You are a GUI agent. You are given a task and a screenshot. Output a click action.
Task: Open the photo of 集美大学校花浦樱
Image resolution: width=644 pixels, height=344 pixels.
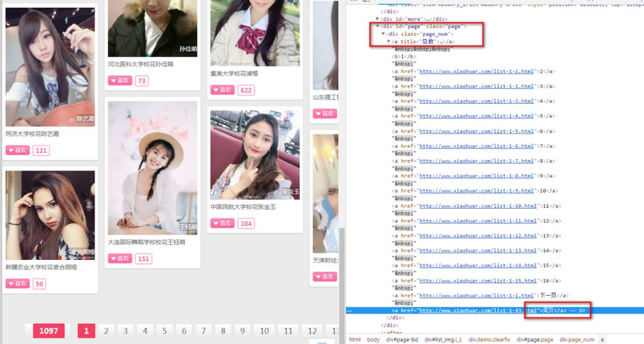point(255,33)
